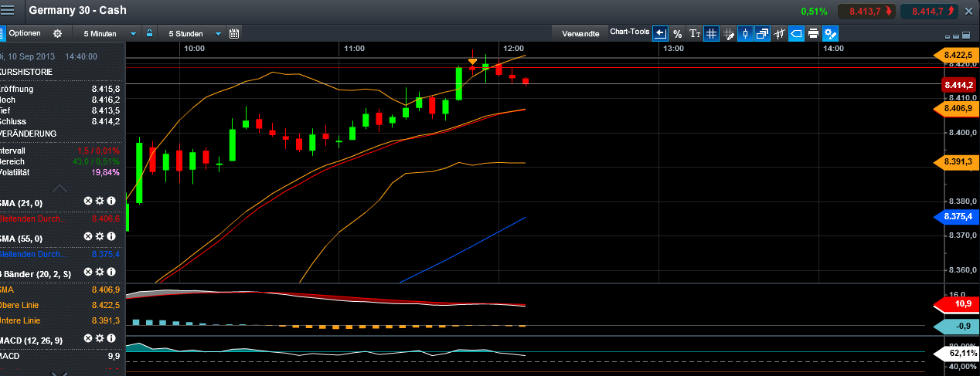Print the chart with printer icon

point(813,33)
